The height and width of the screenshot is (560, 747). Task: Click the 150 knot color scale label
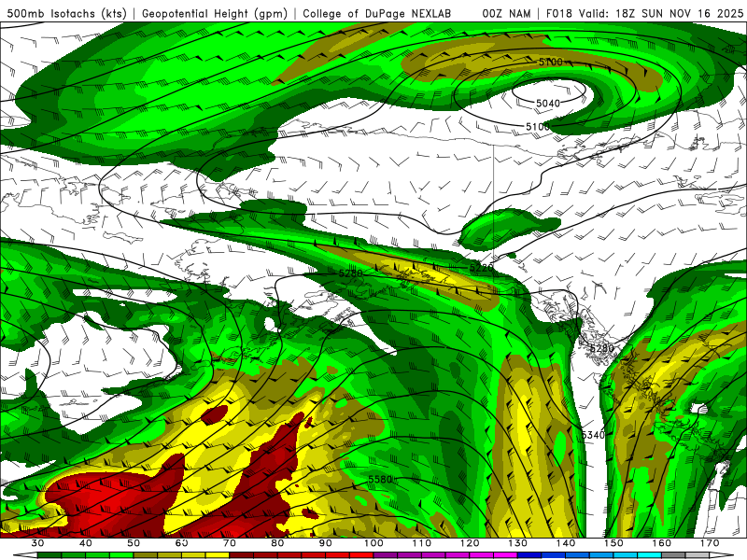click(613, 543)
